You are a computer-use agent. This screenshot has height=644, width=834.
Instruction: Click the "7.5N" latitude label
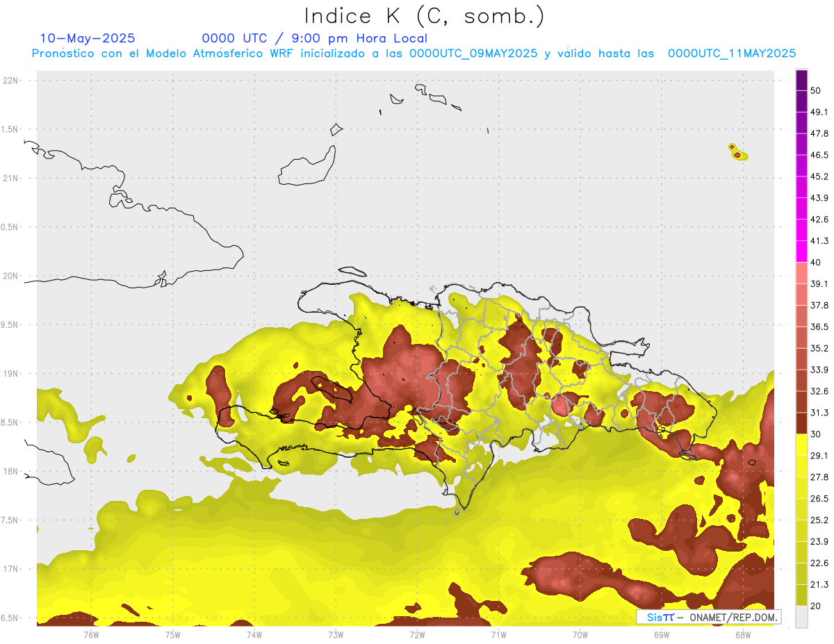pyautogui.click(x=10, y=520)
